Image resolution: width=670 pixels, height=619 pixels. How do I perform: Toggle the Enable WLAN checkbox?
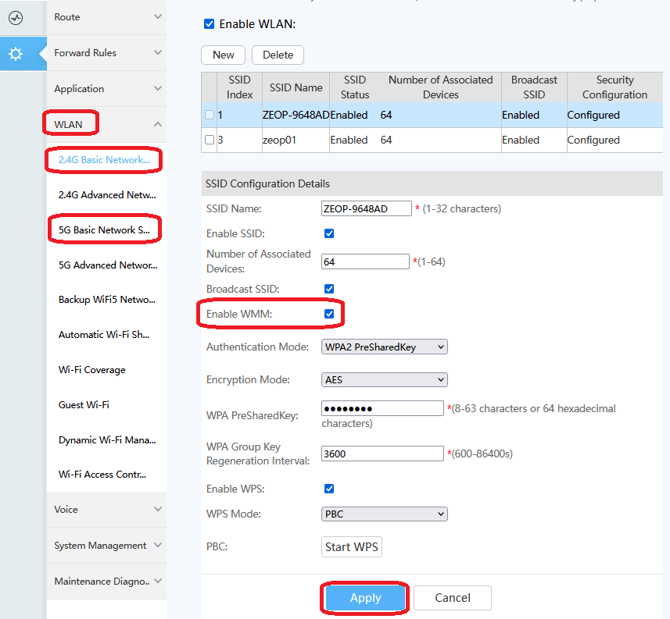(209, 24)
